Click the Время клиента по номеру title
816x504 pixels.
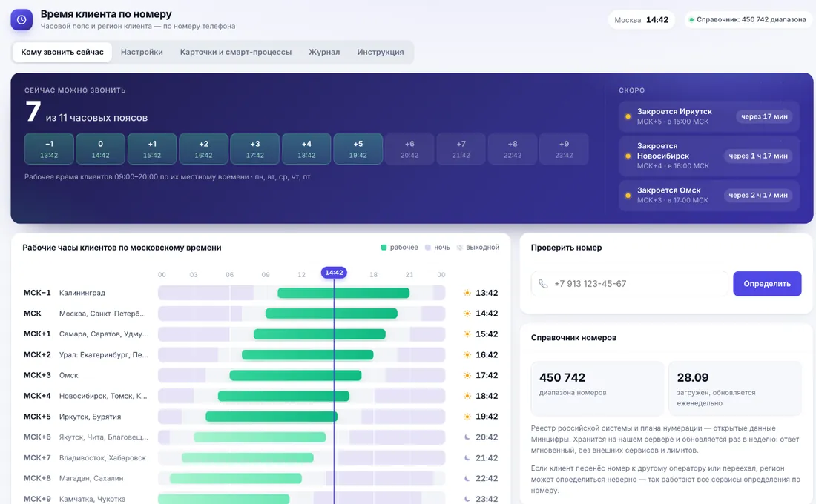click(106, 15)
